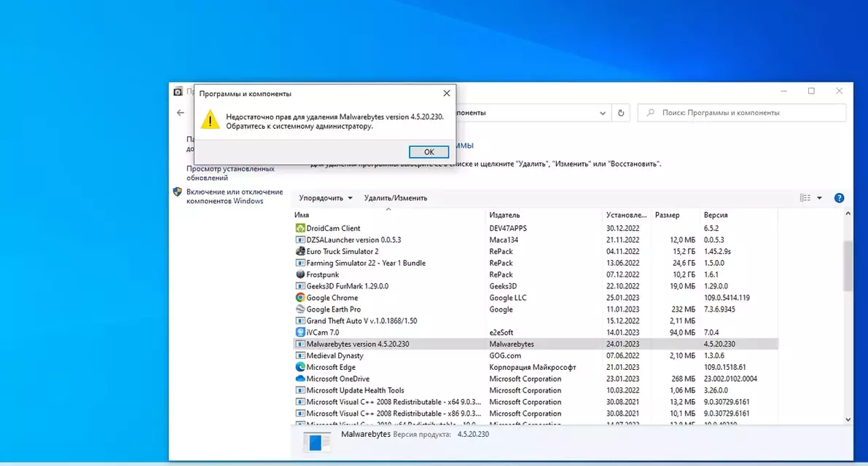Go back with the arrow button

point(181,112)
